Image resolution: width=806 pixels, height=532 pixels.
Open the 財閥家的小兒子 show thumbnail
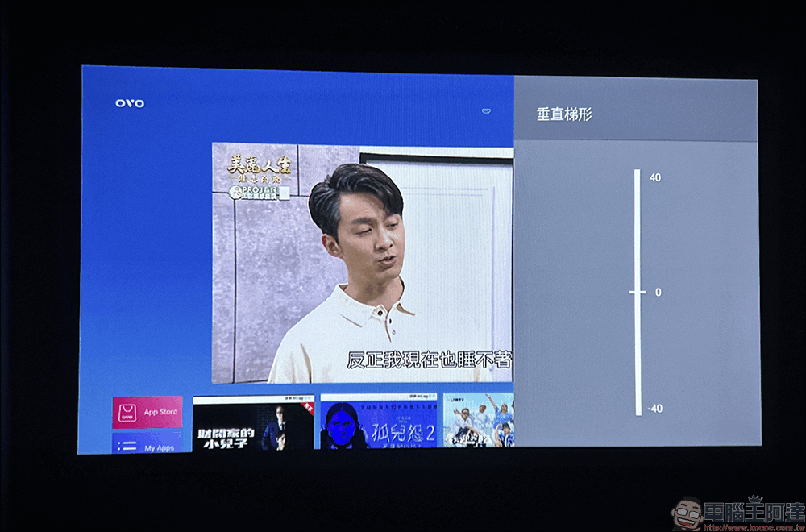tap(253, 422)
